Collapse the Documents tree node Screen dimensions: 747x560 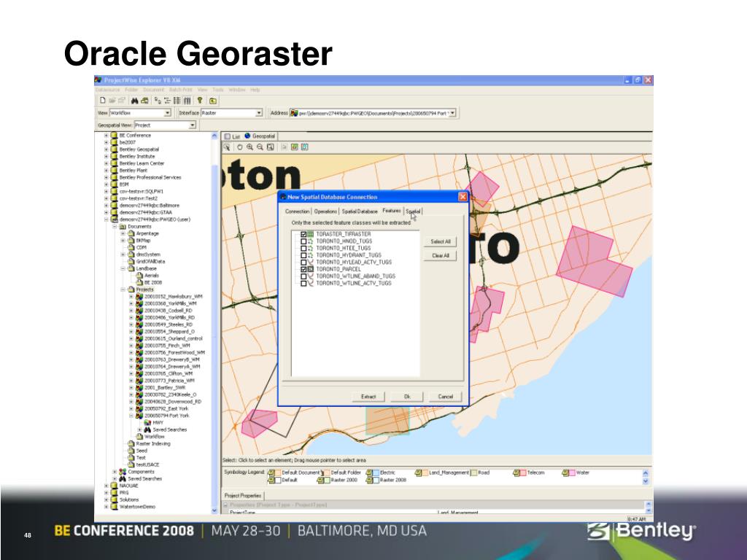(115, 227)
